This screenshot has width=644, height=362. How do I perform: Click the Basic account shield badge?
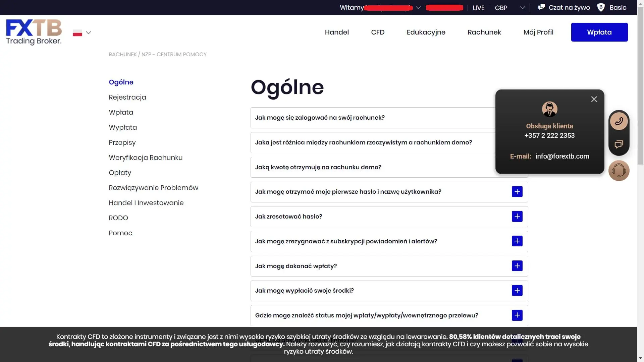point(601,7)
